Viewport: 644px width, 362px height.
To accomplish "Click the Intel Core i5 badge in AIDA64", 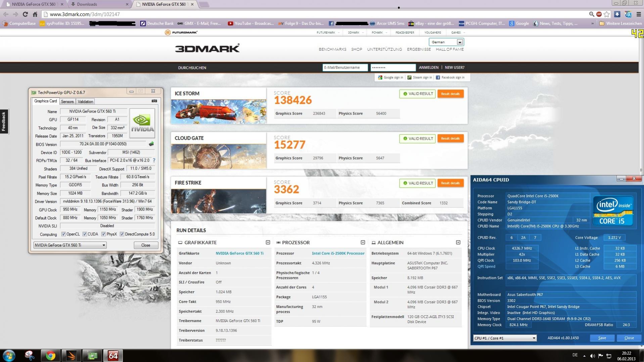I will pyautogui.click(x=612, y=211).
